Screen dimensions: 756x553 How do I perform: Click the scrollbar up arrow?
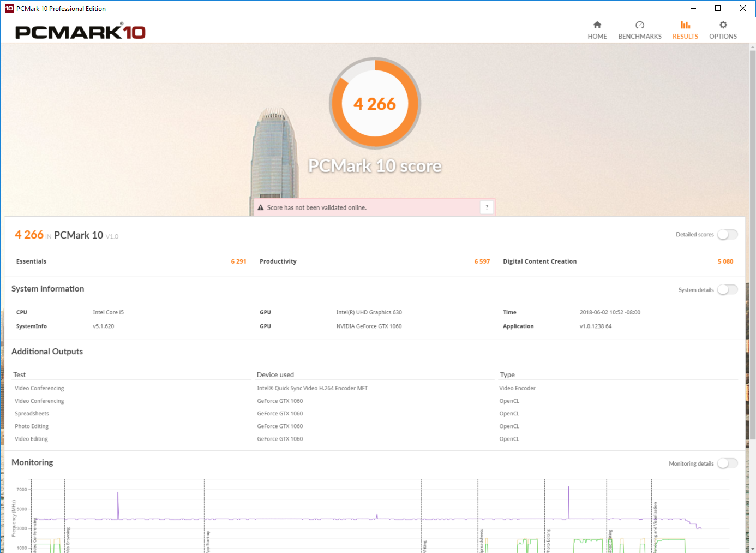click(x=753, y=47)
